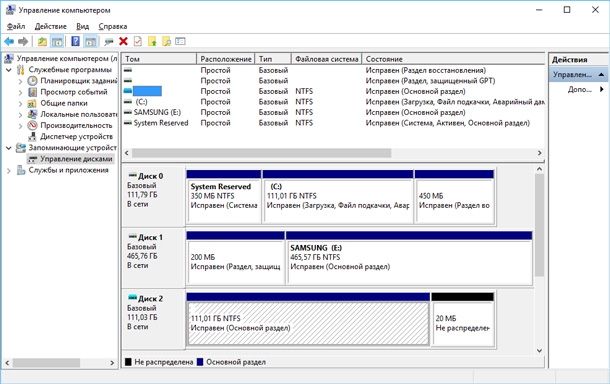Open the Действие menu
This screenshot has width=610, height=384.
click(x=51, y=26)
